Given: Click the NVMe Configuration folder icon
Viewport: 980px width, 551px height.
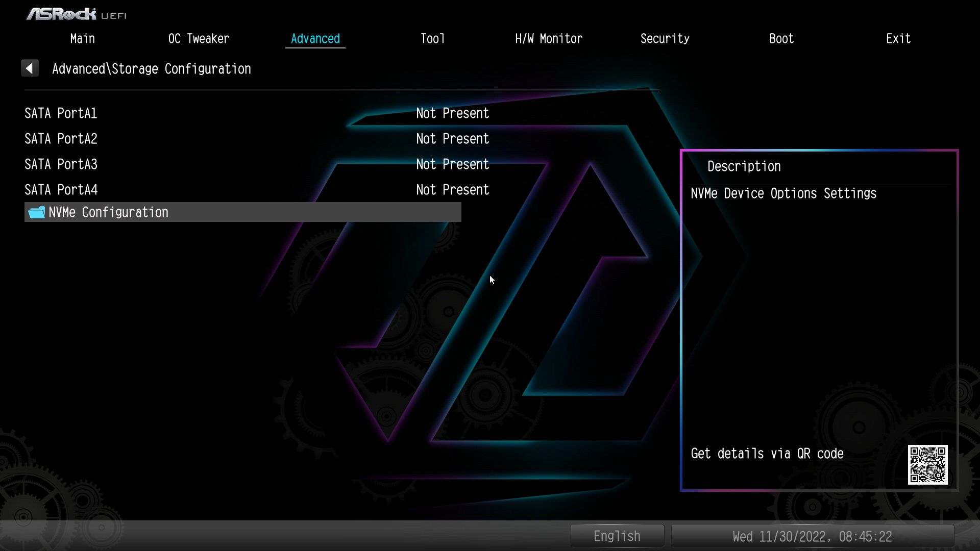Looking at the screenshot, I should pyautogui.click(x=36, y=212).
